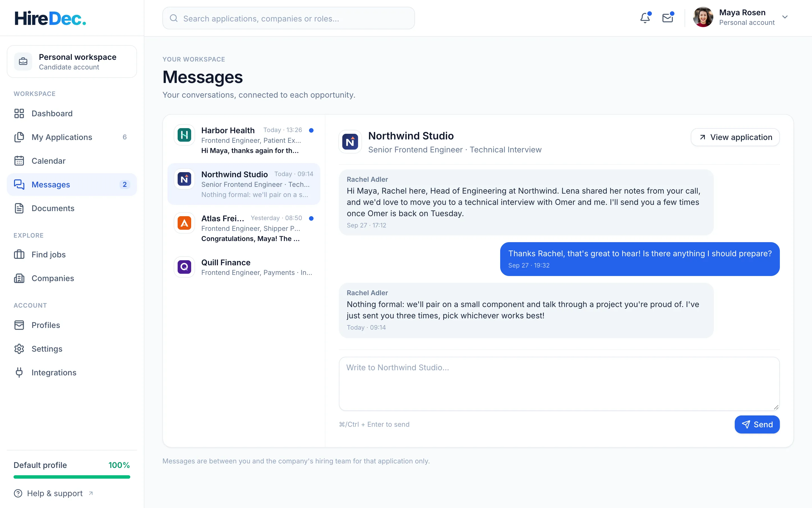Screen dimensions: 812x508
Task: Open the mail inbox icon
Action: click(668, 18)
